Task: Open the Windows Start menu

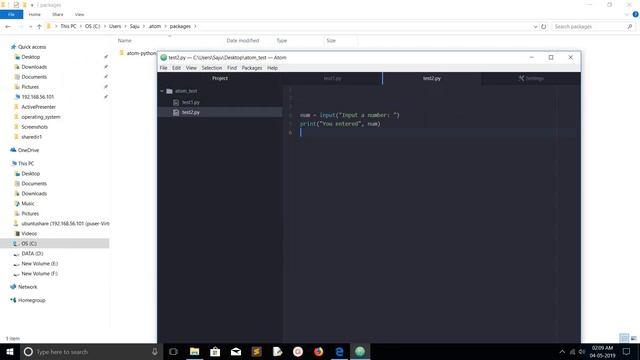Action: 10,351
